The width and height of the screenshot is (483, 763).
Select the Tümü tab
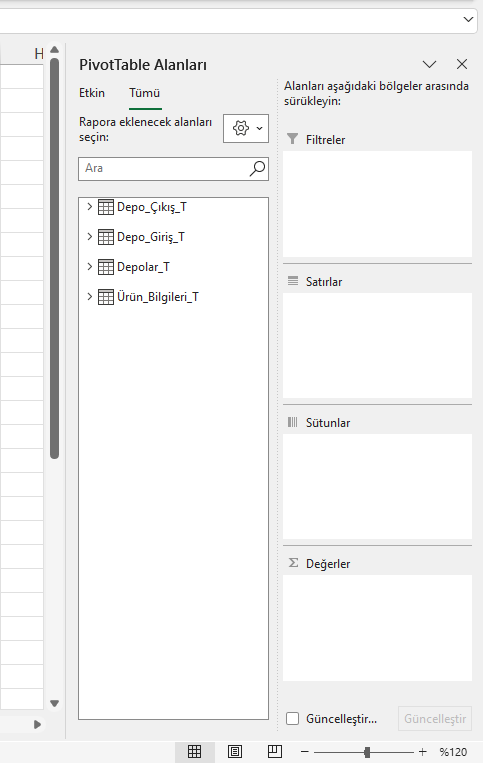pyautogui.click(x=144, y=93)
